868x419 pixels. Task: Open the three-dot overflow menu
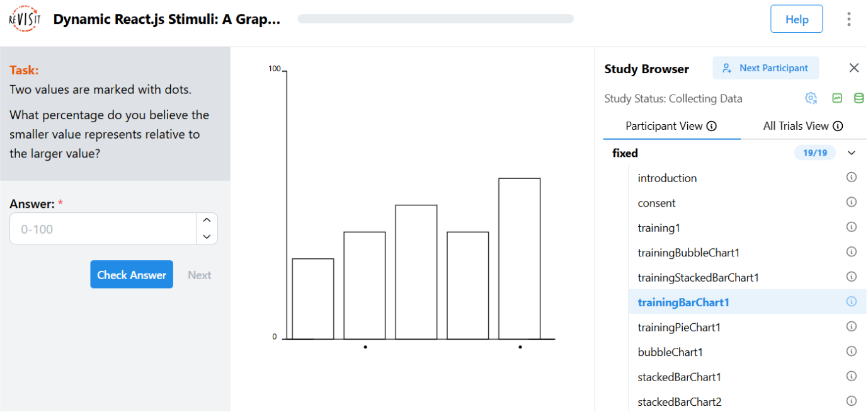coord(849,19)
